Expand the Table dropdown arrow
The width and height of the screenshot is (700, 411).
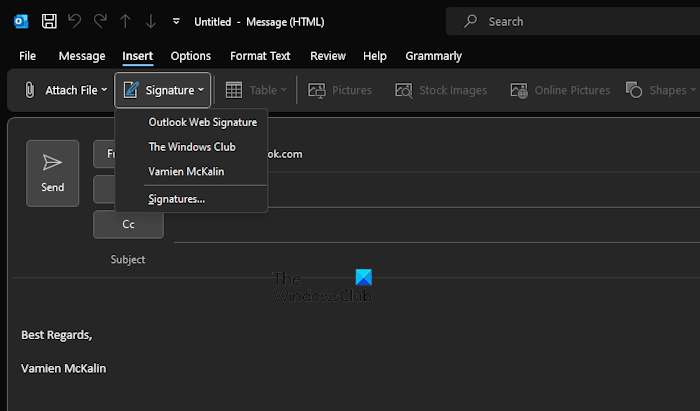(x=283, y=90)
